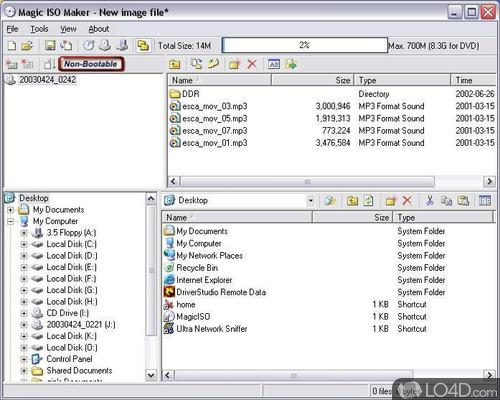The width and height of the screenshot is (500, 400).
Task: Sort local pane by Name column header
Action: (x=237, y=218)
